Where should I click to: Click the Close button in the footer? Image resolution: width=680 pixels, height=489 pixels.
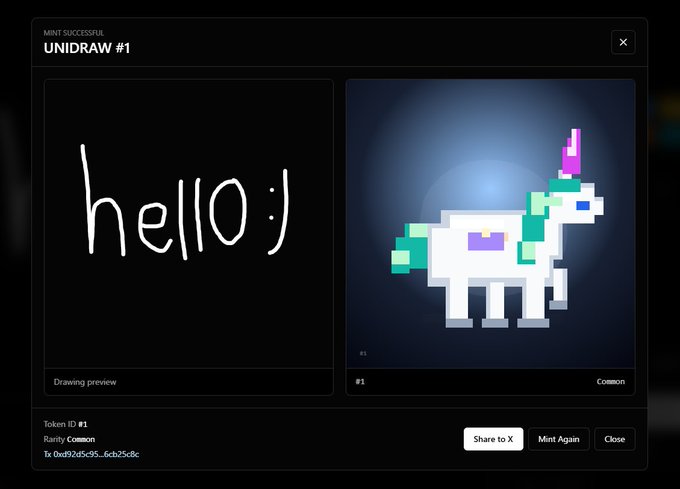(615, 439)
